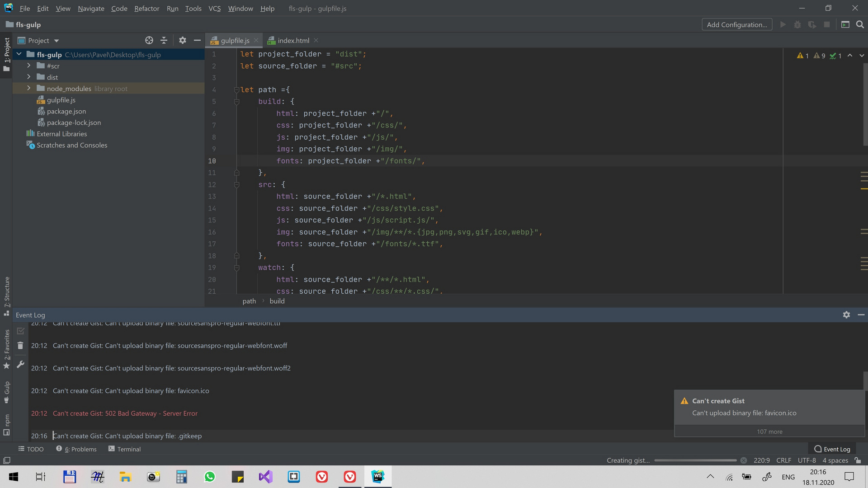Open Event Log settings gear
This screenshot has height=488, width=868.
tap(846, 315)
